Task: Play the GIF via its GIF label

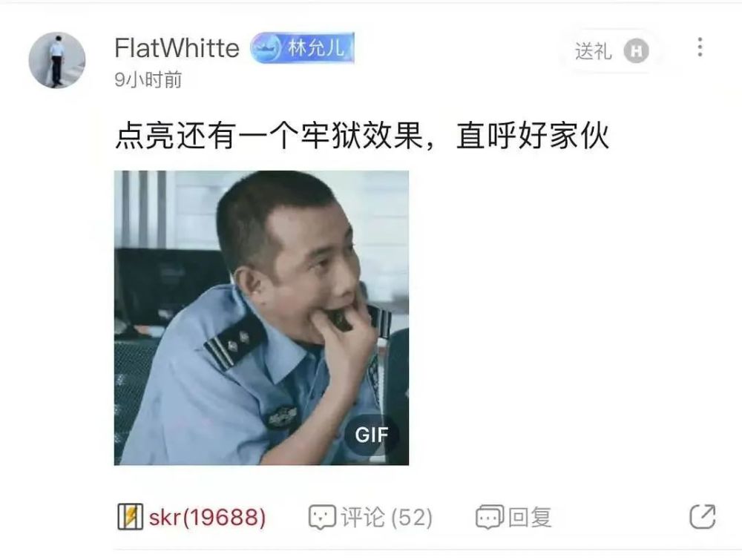Action: coord(372,435)
